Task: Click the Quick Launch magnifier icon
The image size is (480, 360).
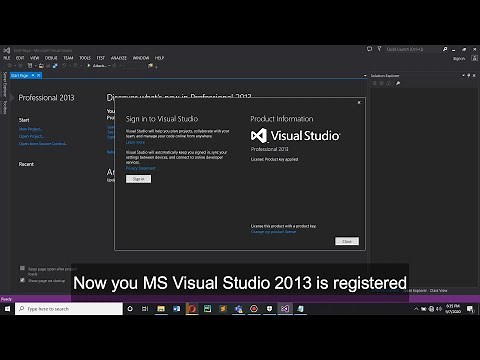Action: pos(445,49)
